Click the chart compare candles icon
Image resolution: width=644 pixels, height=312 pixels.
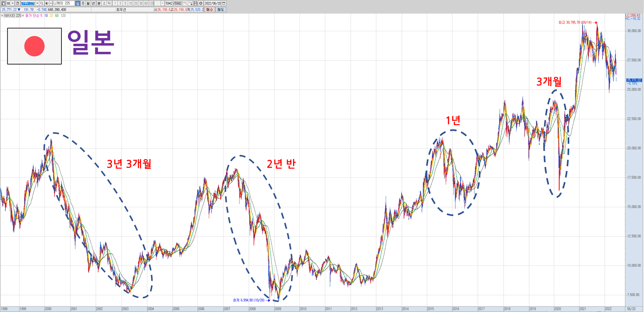(x=185, y=3)
